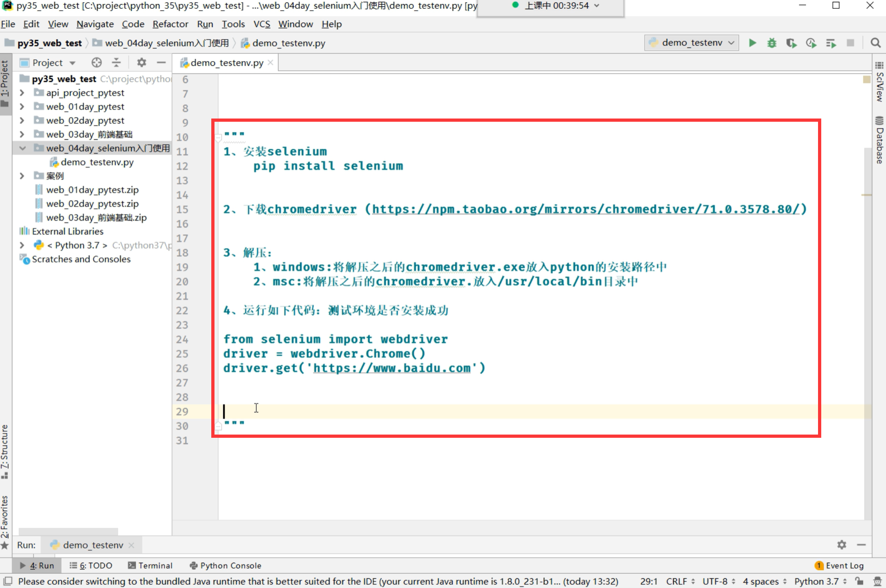This screenshot has height=588, width=886.
Task: Switch to the Terminal tab
Action: tap(150, 565)
